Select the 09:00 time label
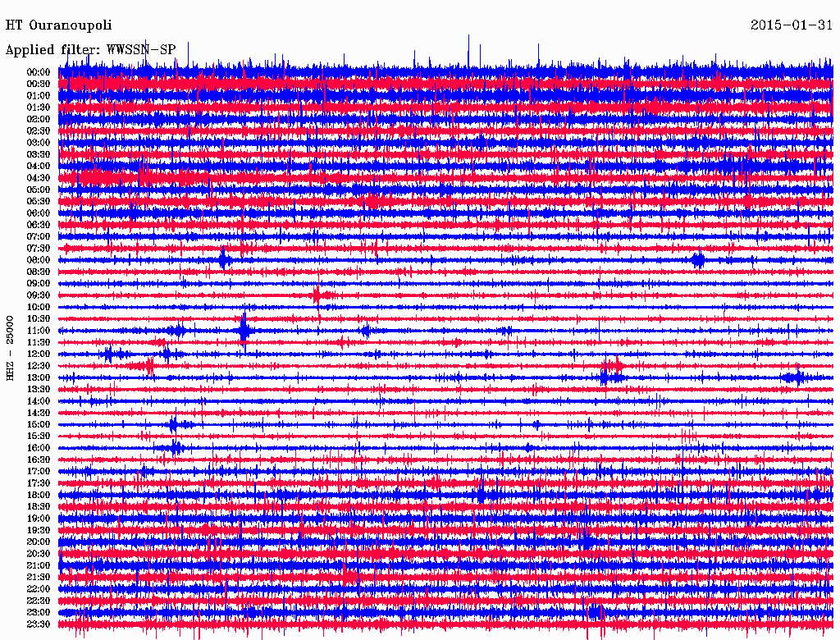This screenshot has height=640, width=840. tap(39, 284)
